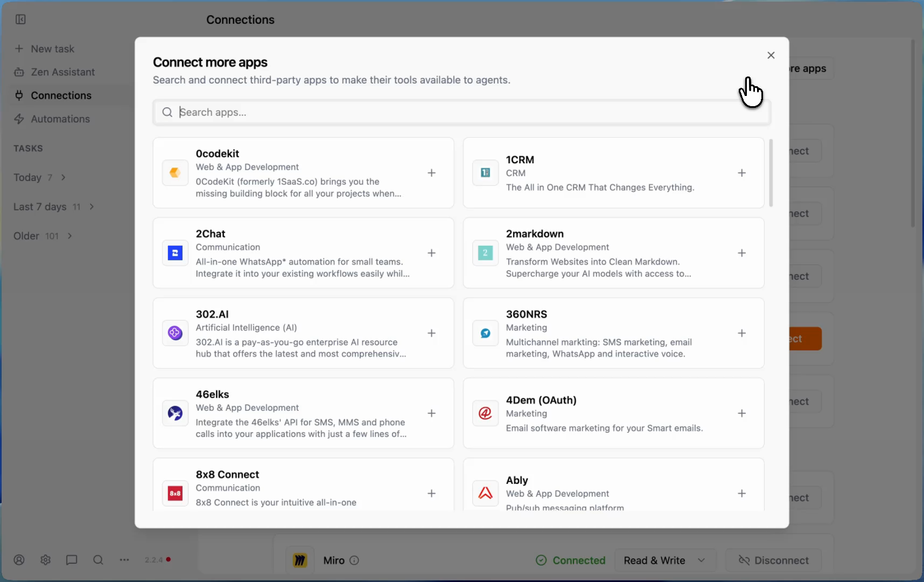Add the 302.AI app
This screenshot has height=582, width=924.
[431, 333]
